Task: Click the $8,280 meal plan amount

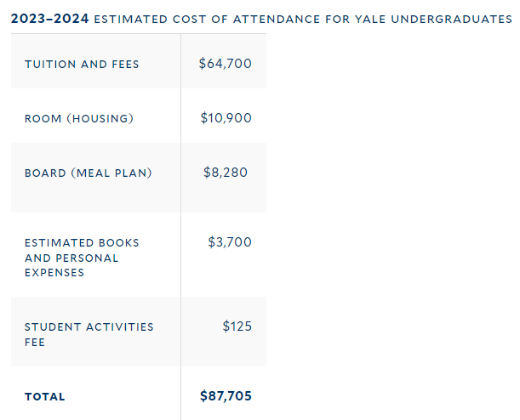Action: click(x=226, y=173)
